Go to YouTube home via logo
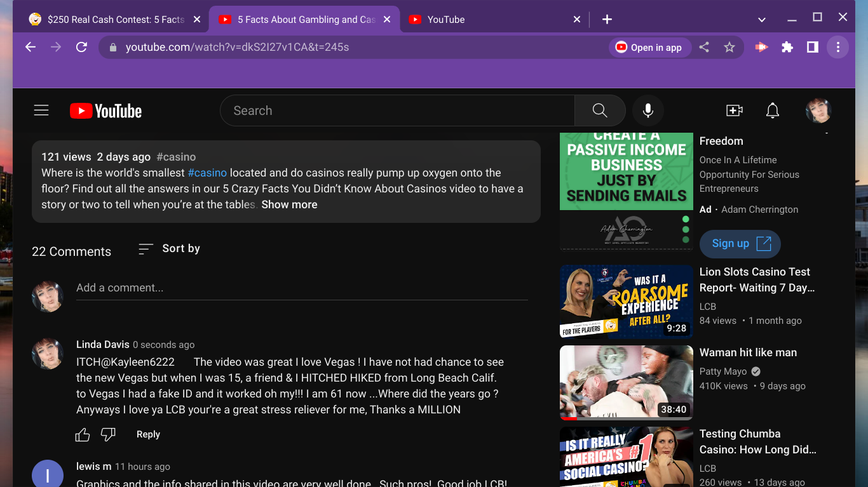The width and height of the screenshot is (868, 487). coord(105,111)
